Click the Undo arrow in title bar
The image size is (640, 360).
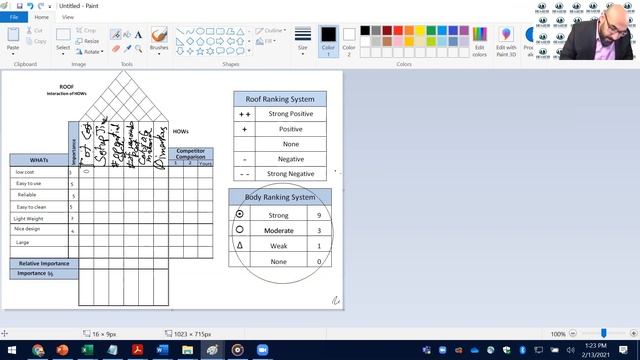click(x=30, y=6)
